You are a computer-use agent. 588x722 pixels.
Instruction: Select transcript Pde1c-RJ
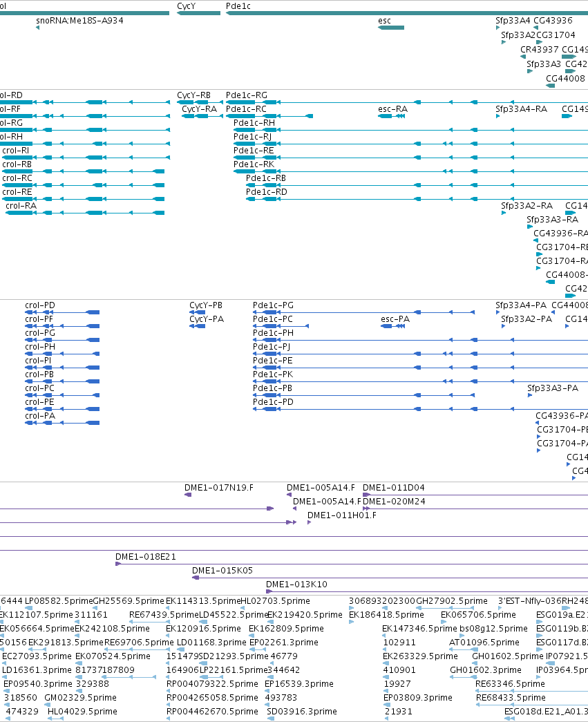(x=252, y=137)
